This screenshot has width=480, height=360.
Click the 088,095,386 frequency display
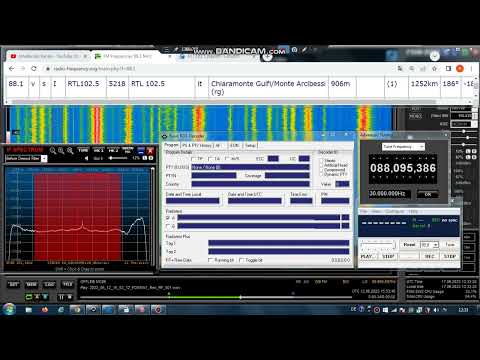[403, 168]
